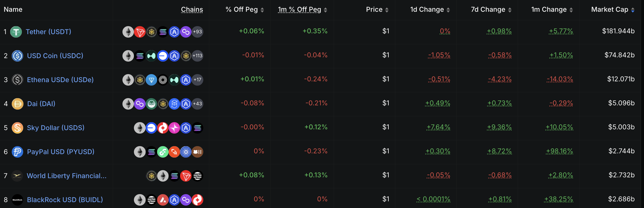The height and width of the screenshot is (208, 644).
Task: Click the Tron chain icon in Tether row
Action: (x=140, y=32)
